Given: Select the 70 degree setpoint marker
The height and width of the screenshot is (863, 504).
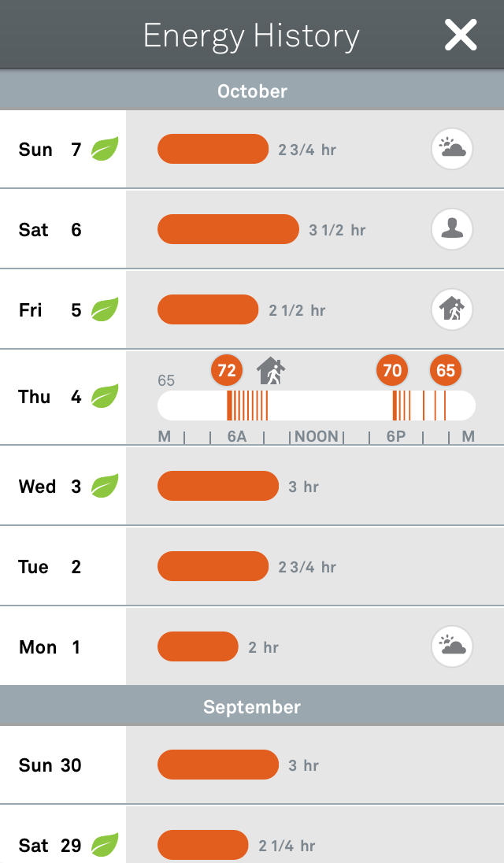Looking at the screenshot, I should [x=392, y=370].
